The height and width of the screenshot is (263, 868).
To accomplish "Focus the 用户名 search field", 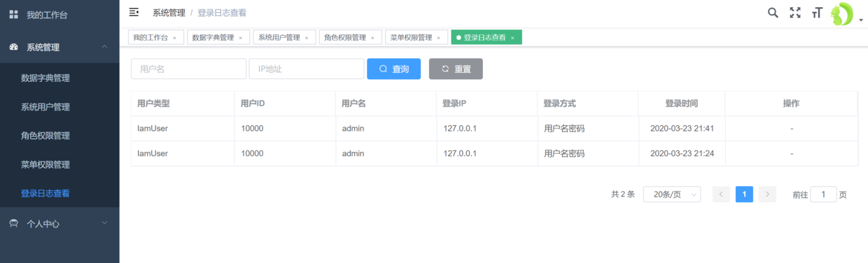I will (188, 69).
